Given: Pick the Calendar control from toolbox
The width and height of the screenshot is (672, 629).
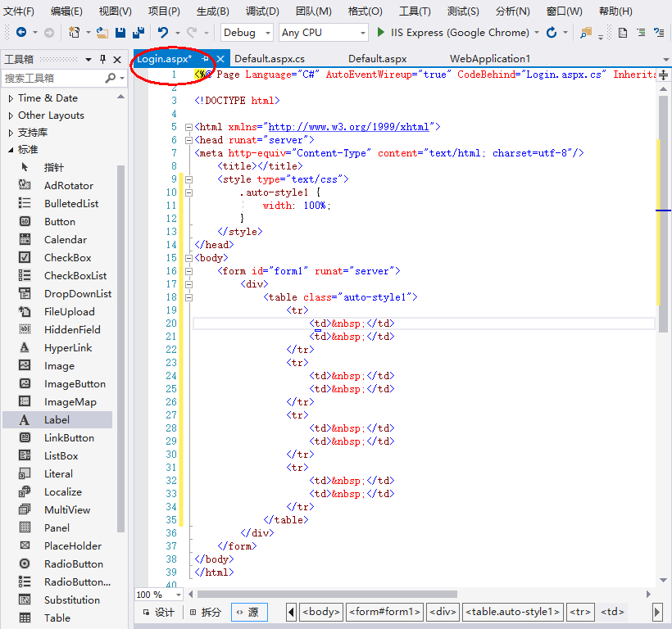Looking at the screenshot, I should click(65, 240).
